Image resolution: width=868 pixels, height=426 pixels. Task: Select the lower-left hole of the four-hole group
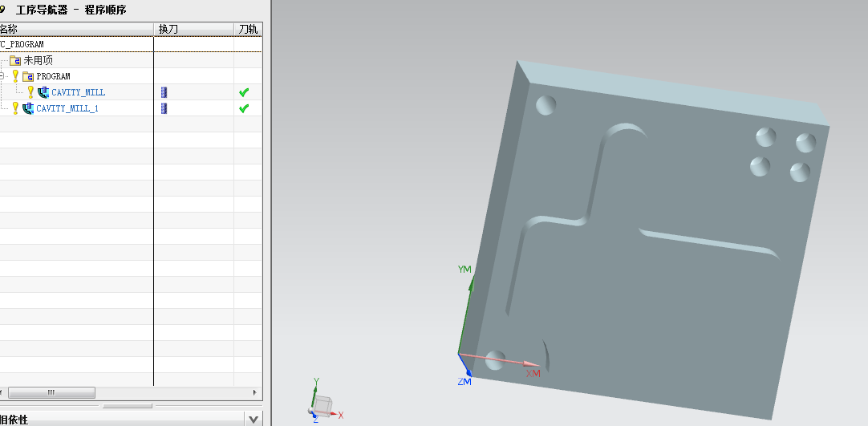click(760, 166)
